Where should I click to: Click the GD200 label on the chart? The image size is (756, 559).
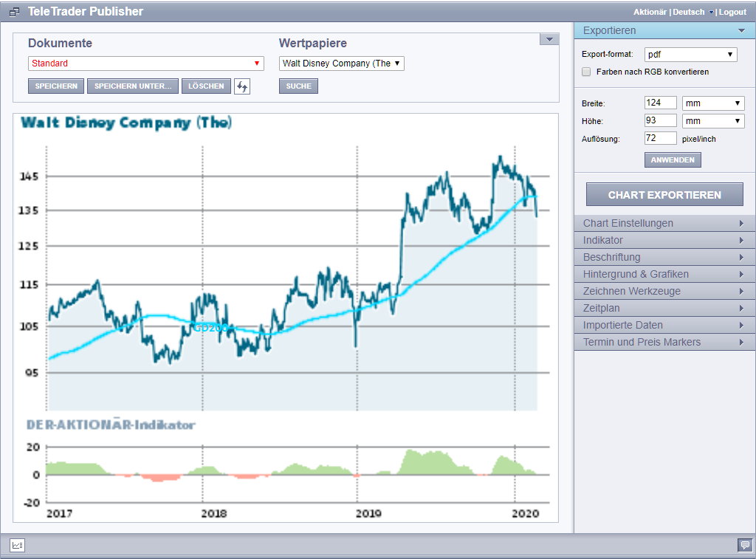[x=210, y=328]
